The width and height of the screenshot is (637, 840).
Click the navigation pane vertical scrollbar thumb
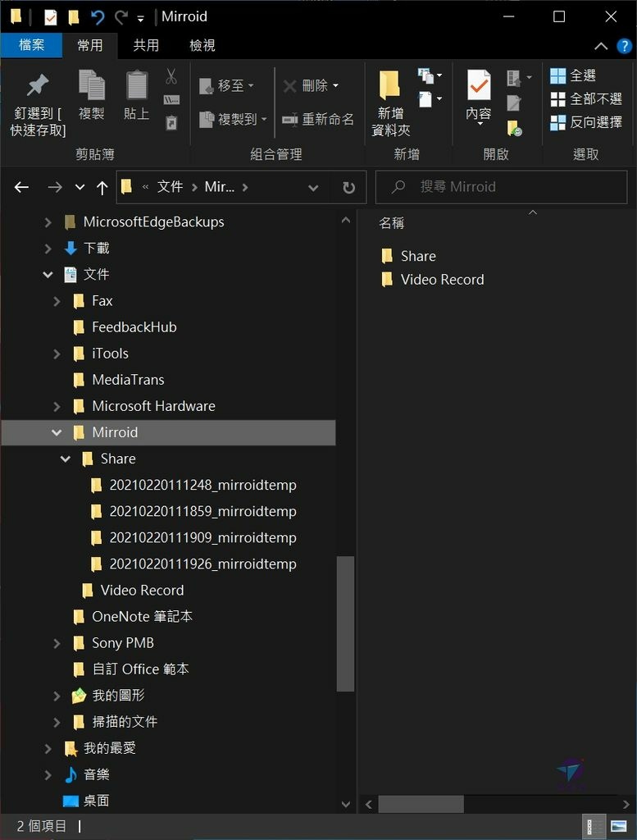click(345, 624)
